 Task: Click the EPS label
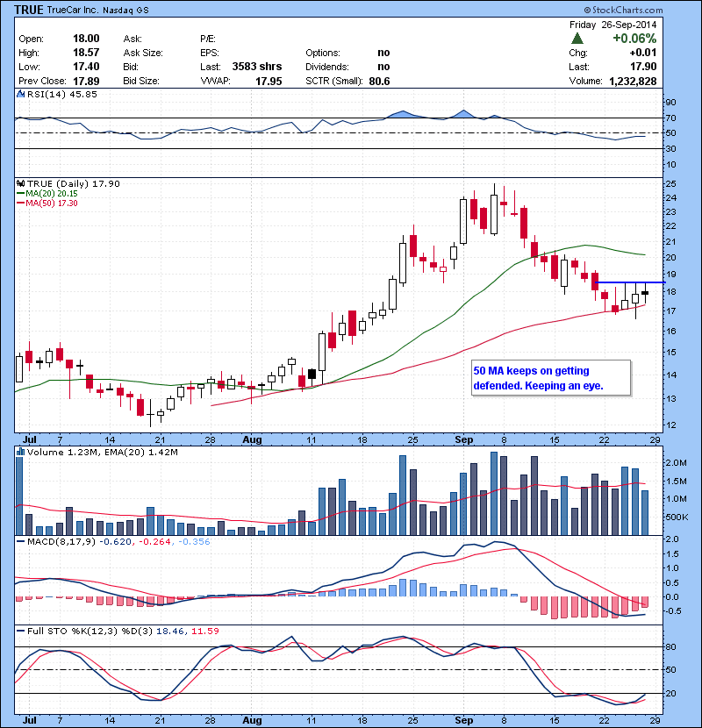coord(210,53)
